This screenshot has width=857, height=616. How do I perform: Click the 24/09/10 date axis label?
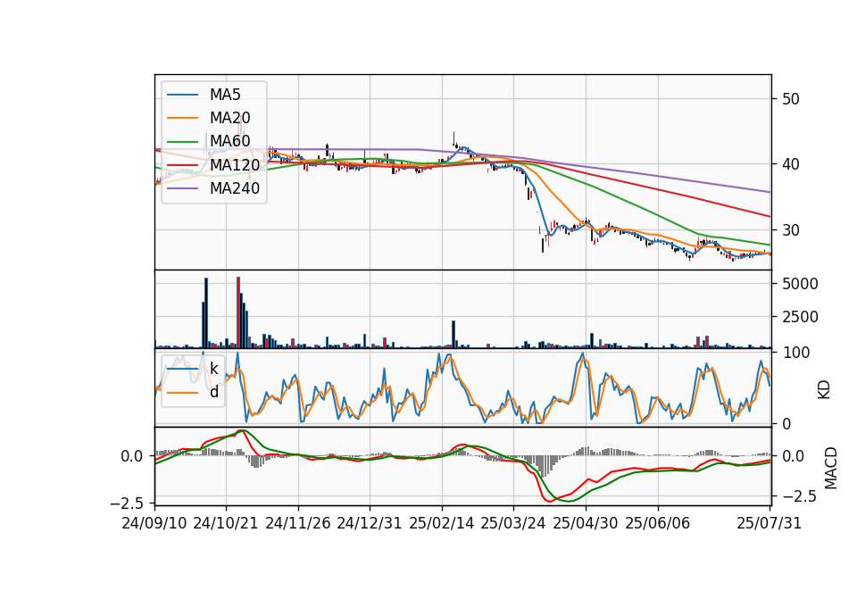tap(154, 523)
